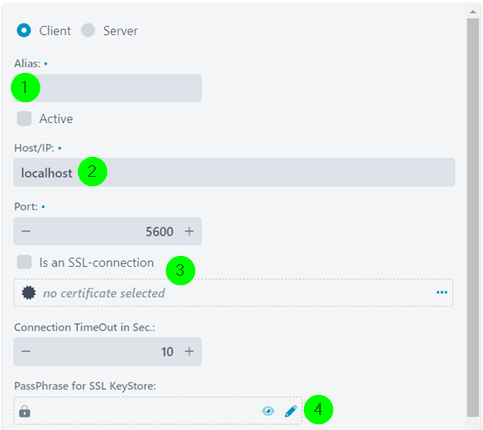Check the Is an SSL-connection box
The width and height of the screenshot is (483, 430).
(x=24, y=262)
